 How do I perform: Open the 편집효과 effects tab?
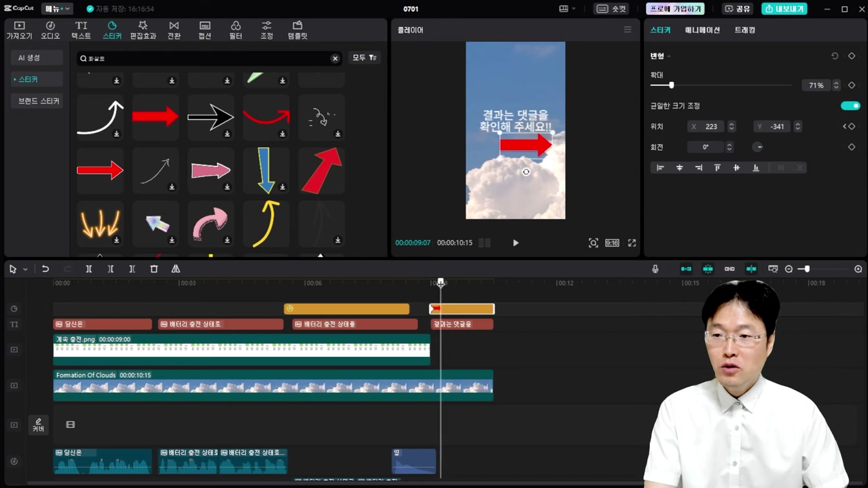(143, 30)
